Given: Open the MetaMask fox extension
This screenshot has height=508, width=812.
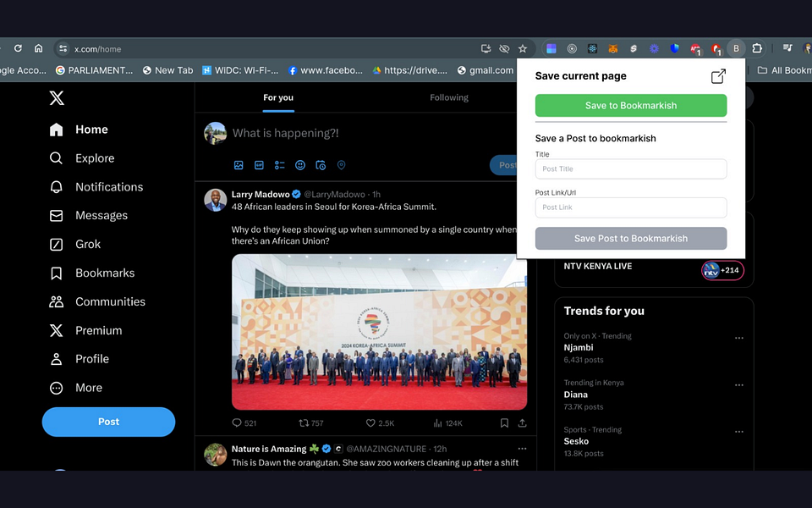Looking at the screenshot, I should tap(612, 49).
